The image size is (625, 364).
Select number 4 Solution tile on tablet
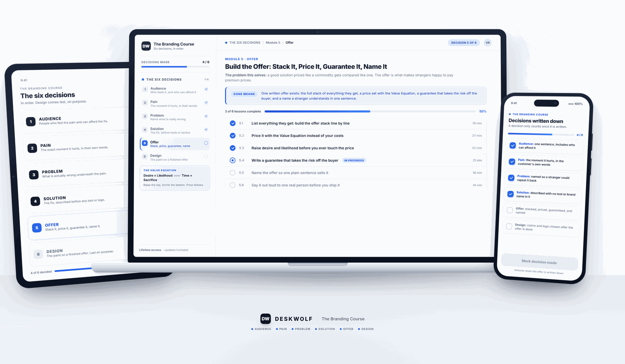click(36, 201)
